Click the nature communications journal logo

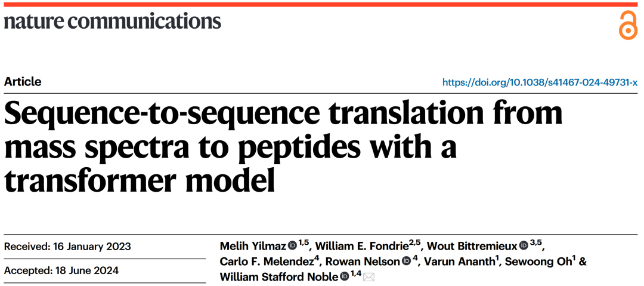(x=112, y=20)
